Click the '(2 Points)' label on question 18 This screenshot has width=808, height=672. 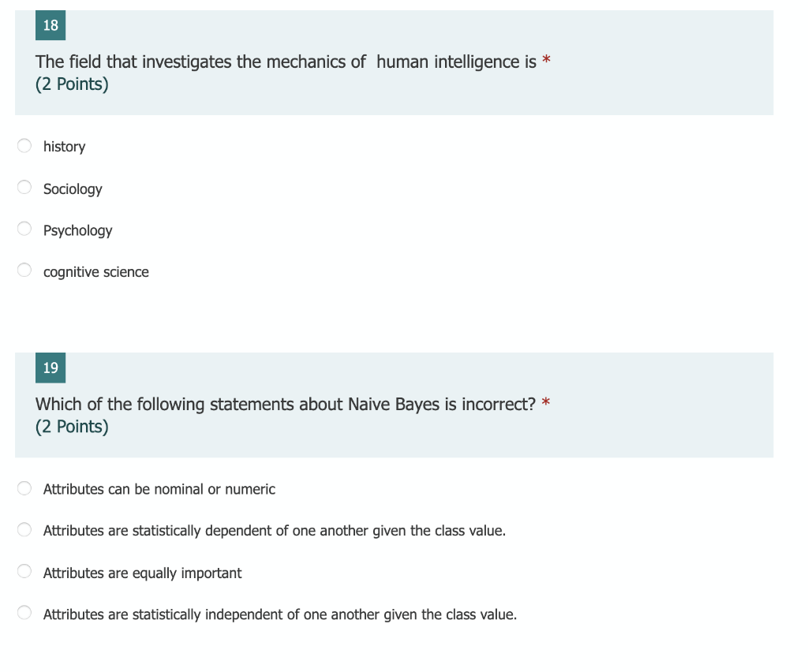pos(71,84)
